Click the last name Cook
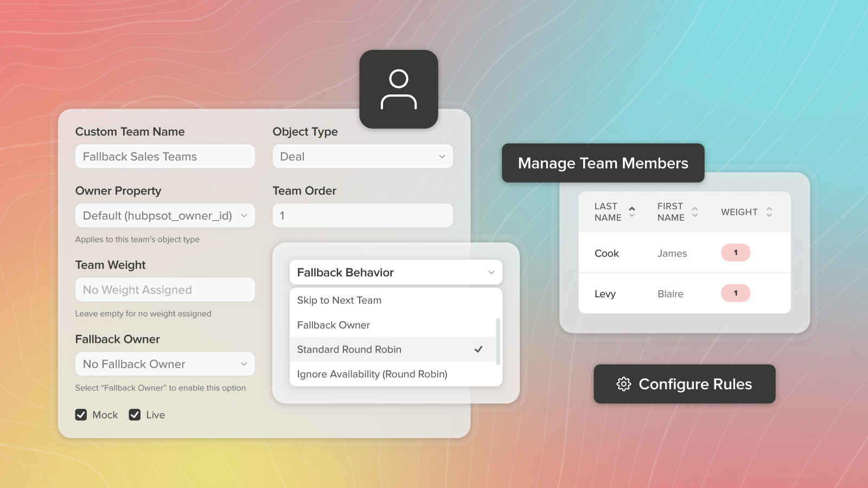The width and height of the screenshot is (868, 488). click(607, 253)
